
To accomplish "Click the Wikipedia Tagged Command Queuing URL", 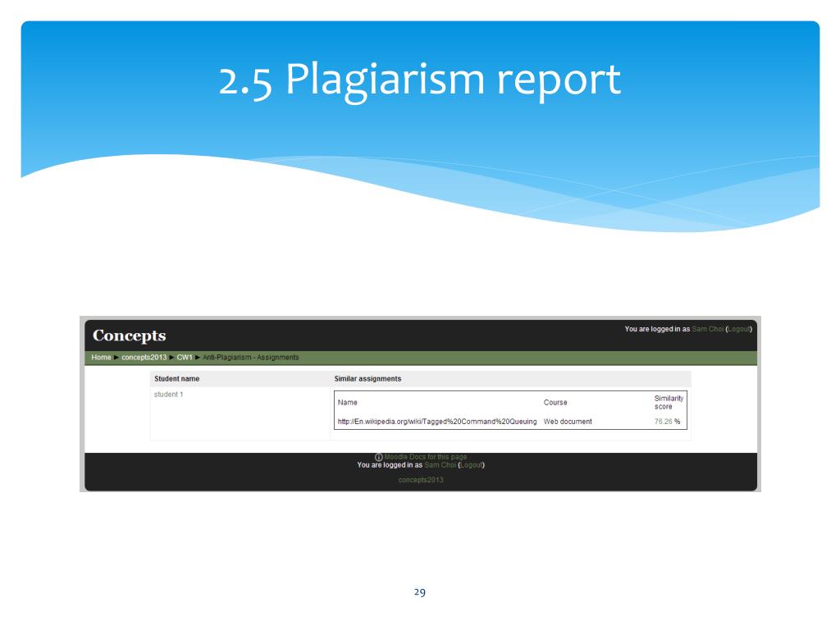I will 437,422.
